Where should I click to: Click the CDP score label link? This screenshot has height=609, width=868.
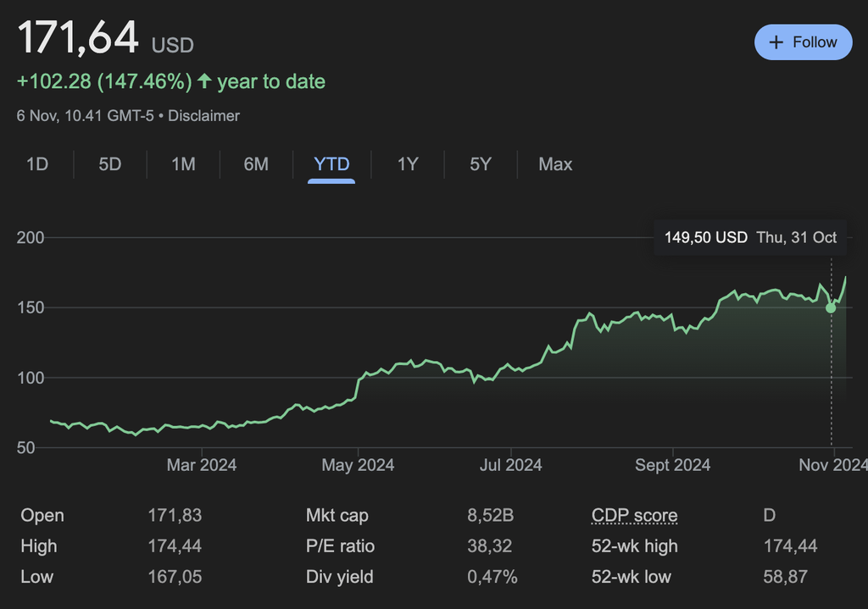(634, 516)
